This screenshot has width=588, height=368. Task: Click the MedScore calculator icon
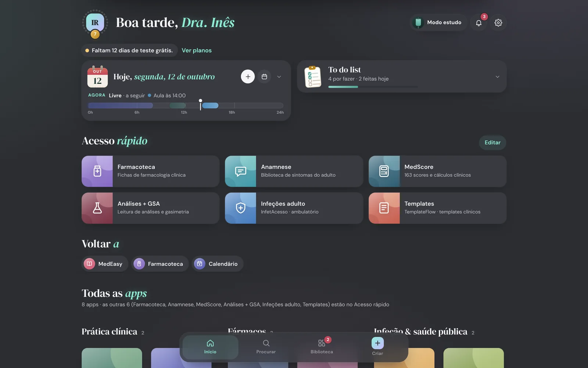[384, 171]
